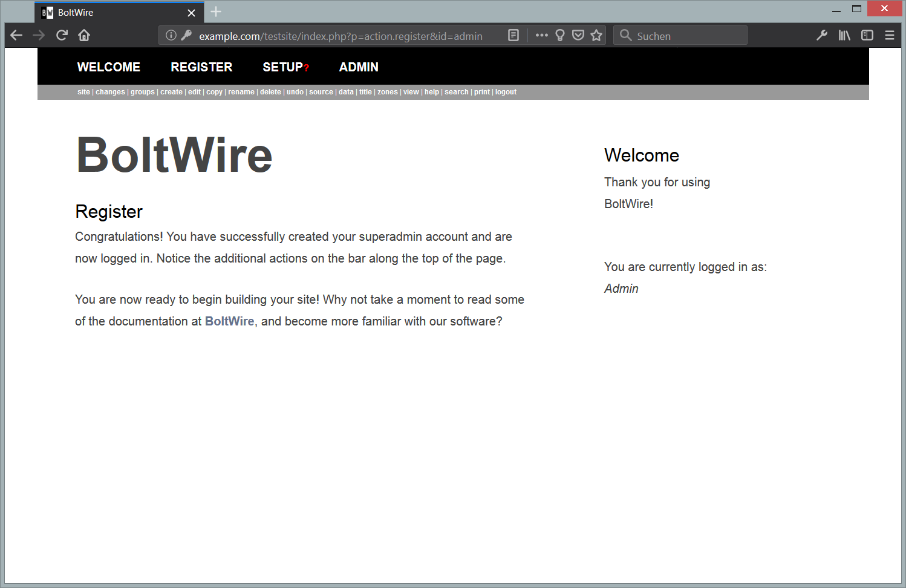Click the key icon in the address bar

186,35
